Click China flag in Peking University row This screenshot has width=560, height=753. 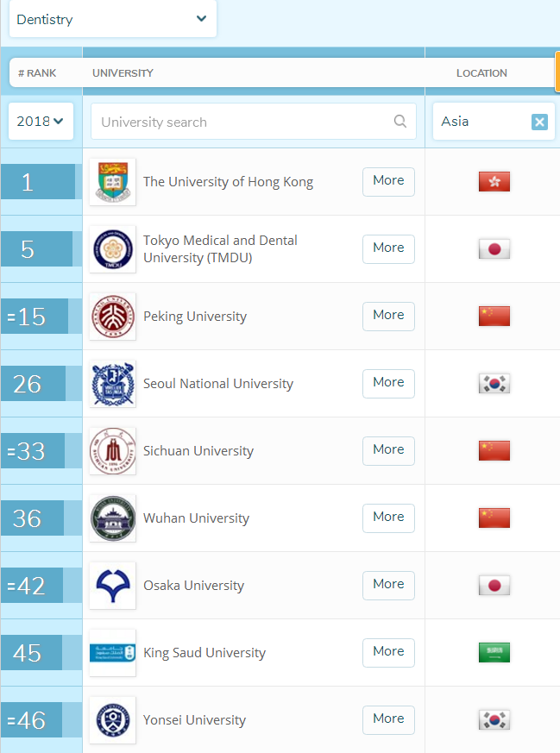click(x=494, y=316)
